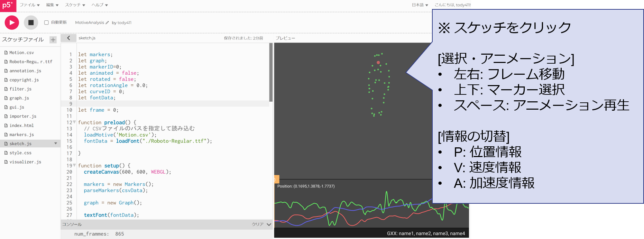
Task: Collapse the sketch files sidebar arrow
Action: tap(68, 38)
